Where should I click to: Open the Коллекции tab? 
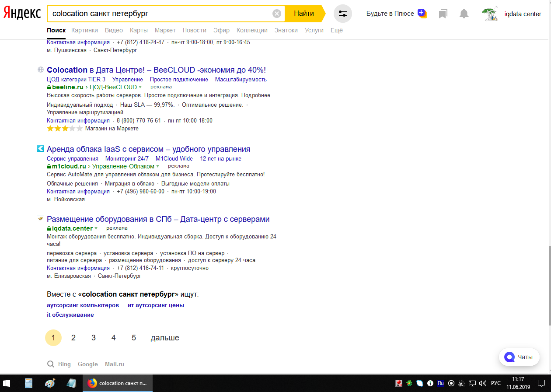pyautogui.click(x=252, y=30)
